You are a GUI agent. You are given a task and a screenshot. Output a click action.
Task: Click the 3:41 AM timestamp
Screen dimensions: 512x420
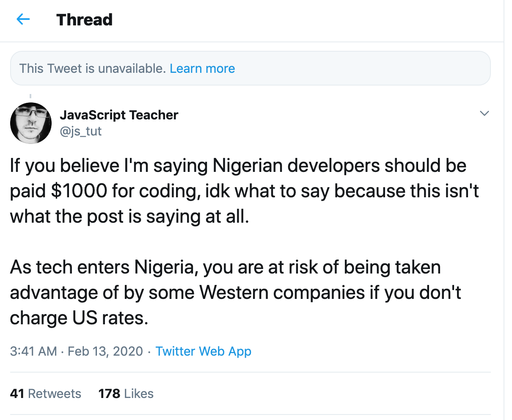pos(33,351)
